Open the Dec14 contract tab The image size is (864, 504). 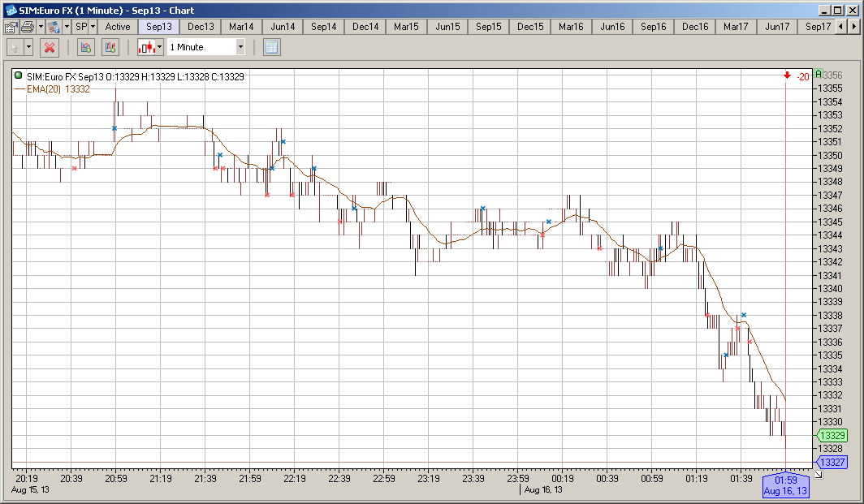[365, 27]
